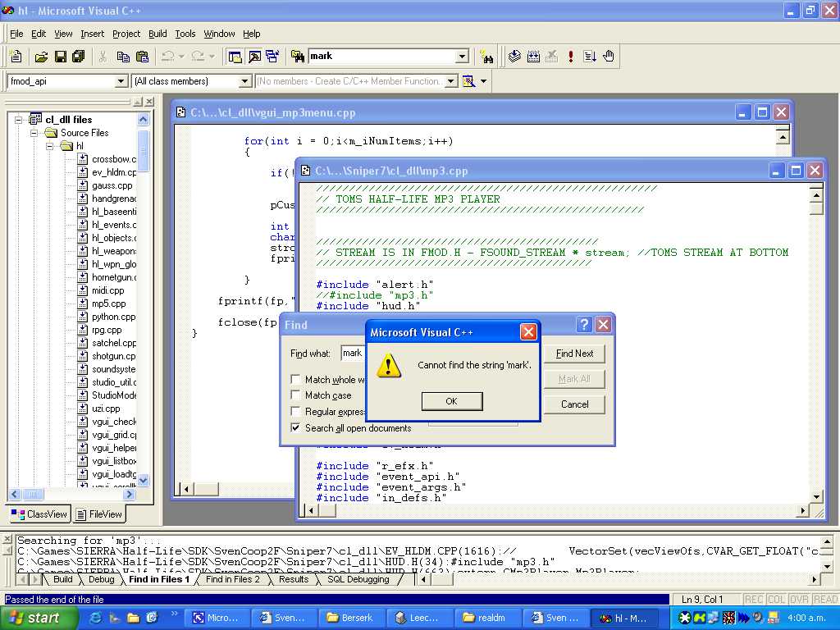Open the WizardBar actions dropdown arrow

pos(484,81)
